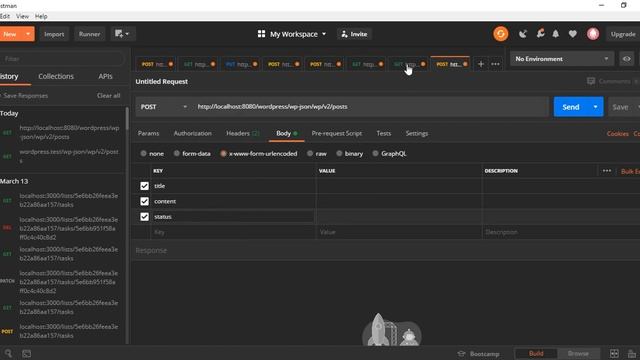Click the empty Key placeholder field
This screenshot has height=360, width=640.
point(233,232)
